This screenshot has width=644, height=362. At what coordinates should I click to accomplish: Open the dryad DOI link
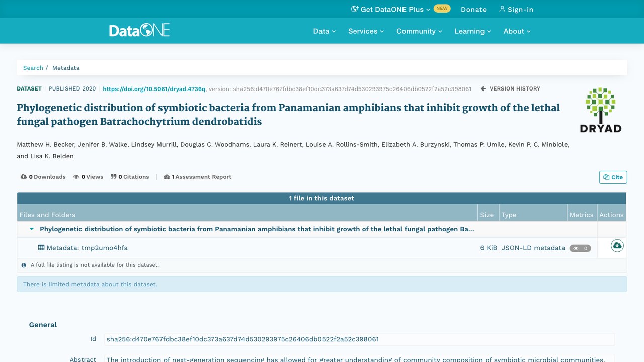pos(154,89)
